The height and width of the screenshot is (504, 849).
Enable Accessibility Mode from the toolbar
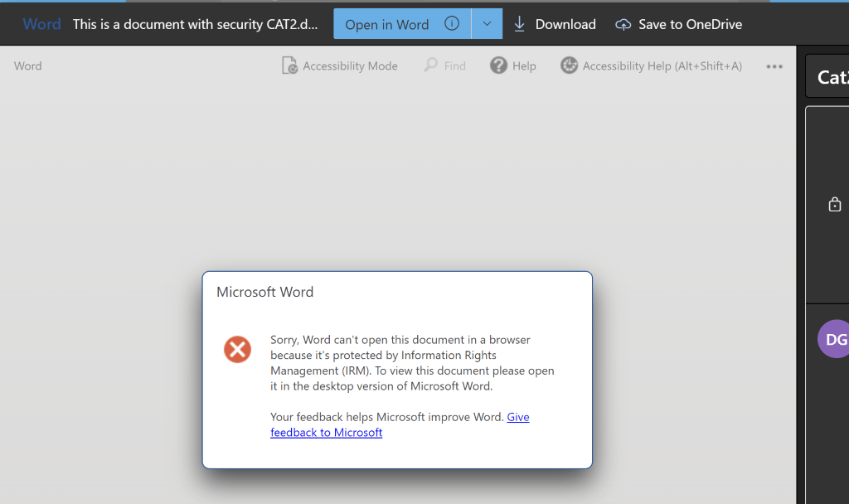[340, 65]
